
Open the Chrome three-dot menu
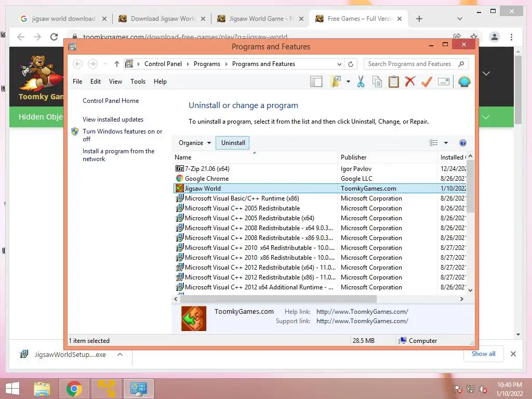click(x=511, y=37)
